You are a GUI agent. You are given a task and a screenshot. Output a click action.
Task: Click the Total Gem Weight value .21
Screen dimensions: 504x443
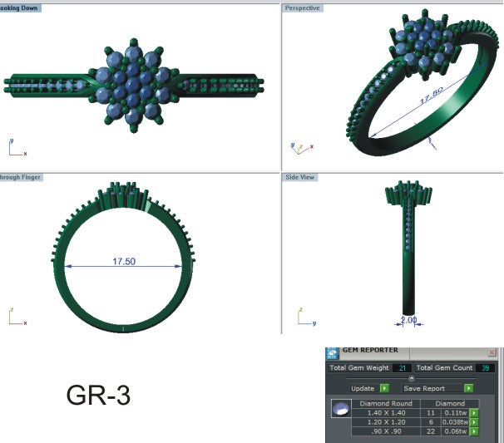(x=402, y=368)
